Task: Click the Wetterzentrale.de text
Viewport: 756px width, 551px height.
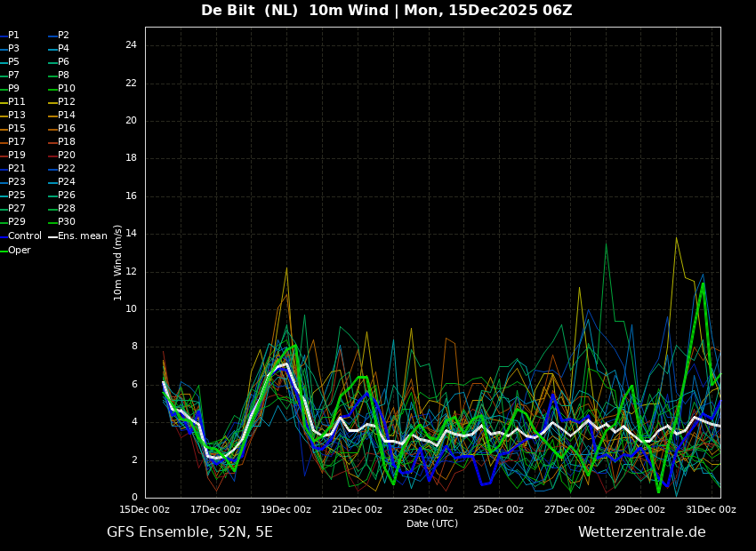Action: tap(641, 532)
